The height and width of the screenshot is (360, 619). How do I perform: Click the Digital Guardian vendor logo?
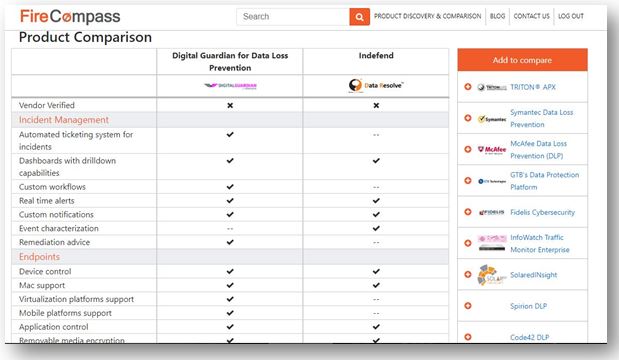[230, 86]
